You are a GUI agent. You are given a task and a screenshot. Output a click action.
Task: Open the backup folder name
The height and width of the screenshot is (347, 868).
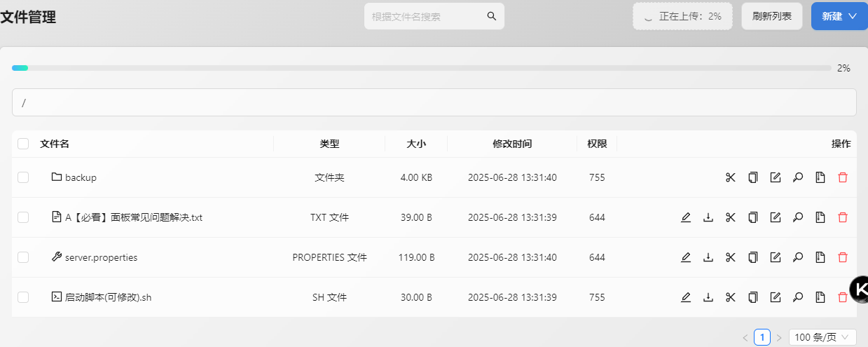pos(81,177)
